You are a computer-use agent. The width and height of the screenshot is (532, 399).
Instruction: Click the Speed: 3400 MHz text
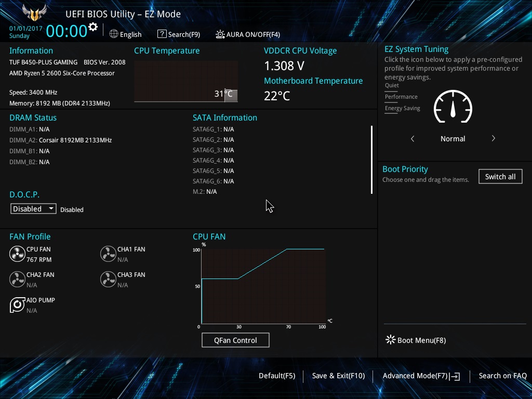[33, 92]
